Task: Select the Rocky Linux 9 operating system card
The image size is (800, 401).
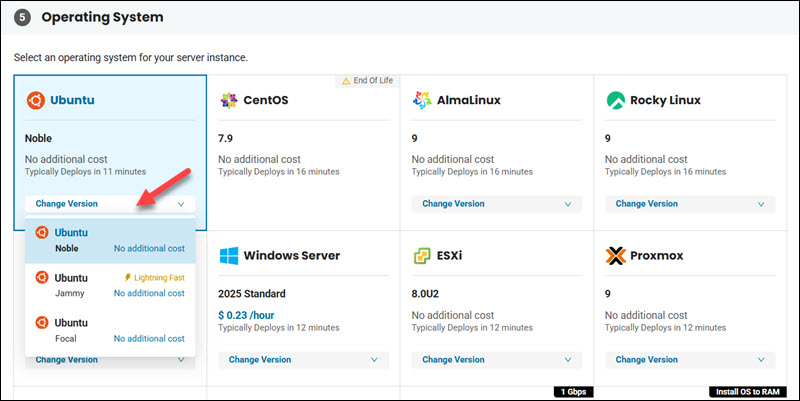Action: point(690,153)
